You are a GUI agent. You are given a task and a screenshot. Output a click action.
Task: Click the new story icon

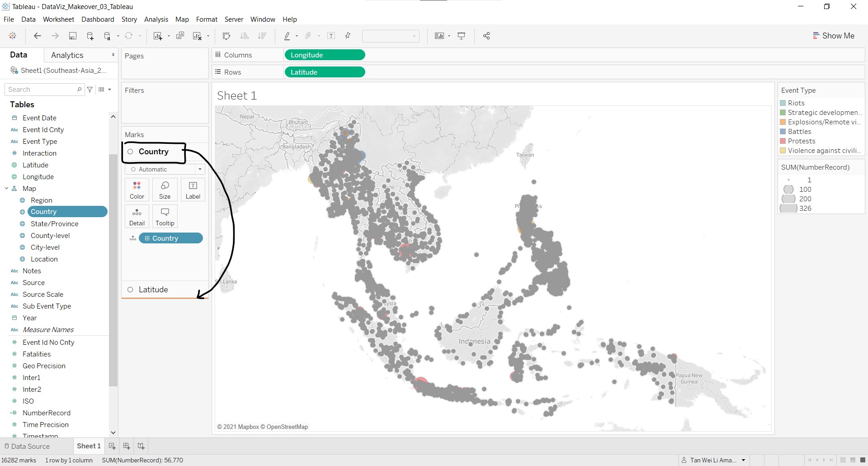[x=141, y=446]
